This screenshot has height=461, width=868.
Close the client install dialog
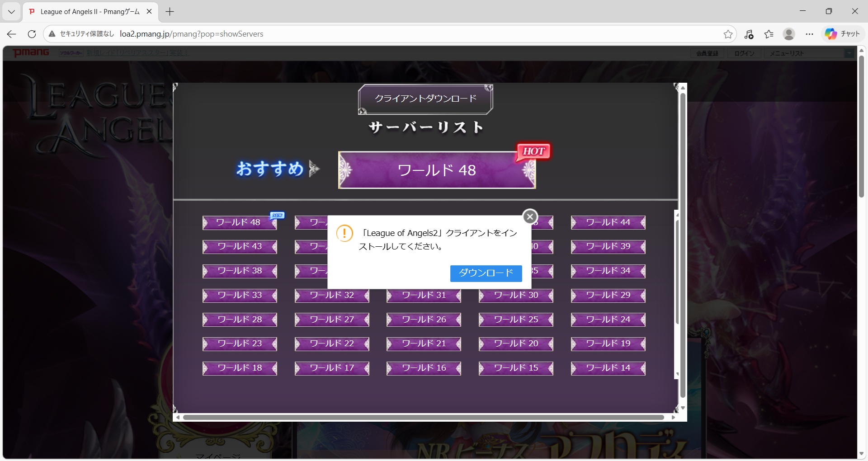coord(530,216)
